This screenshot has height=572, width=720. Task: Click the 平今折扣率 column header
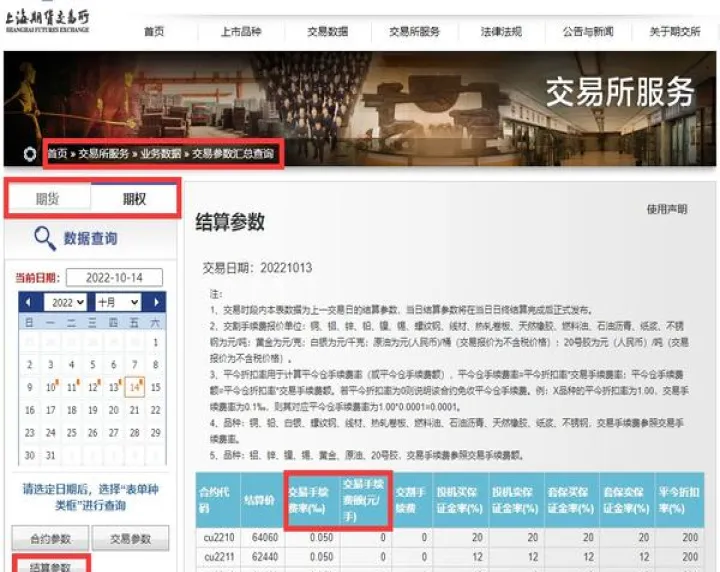pos(679,500)
